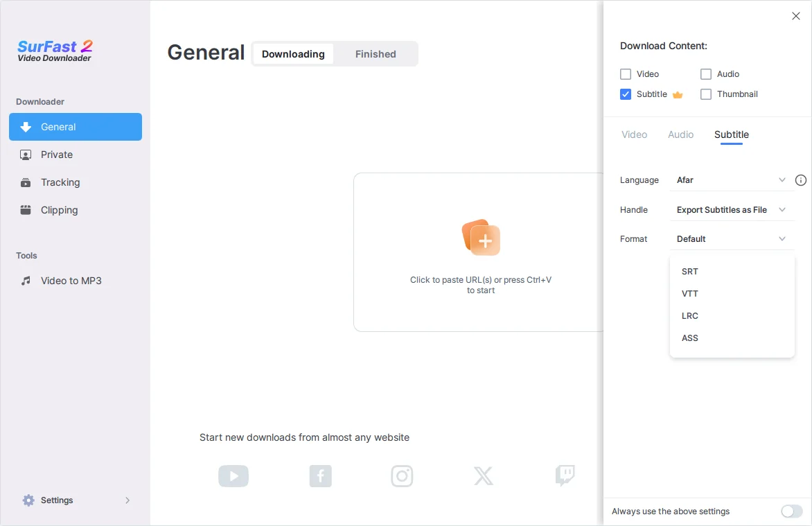Open Settings from the sidebar
The height and width of the screenshot is (526, 812).
pyautogui.click(x=76, y=500)
